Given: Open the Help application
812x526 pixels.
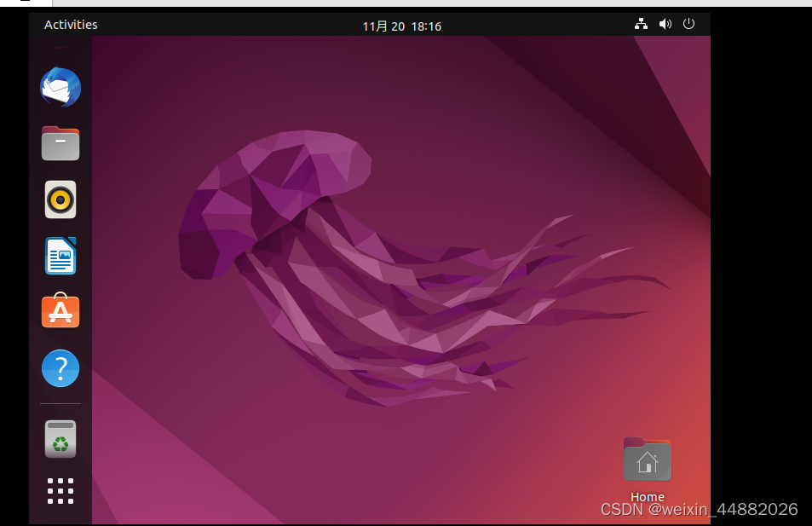Looking at the screenshot, I should coord(60,368).
